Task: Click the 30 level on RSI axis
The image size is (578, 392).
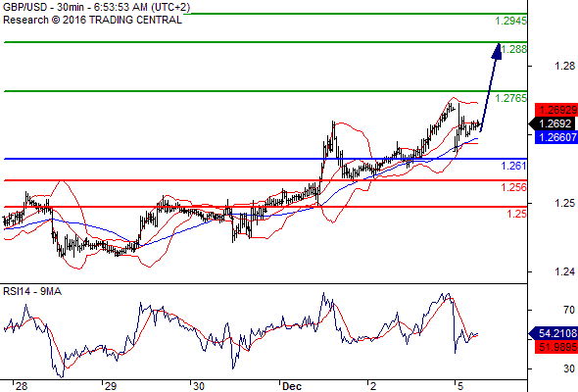Action: (x=569, y=368)
